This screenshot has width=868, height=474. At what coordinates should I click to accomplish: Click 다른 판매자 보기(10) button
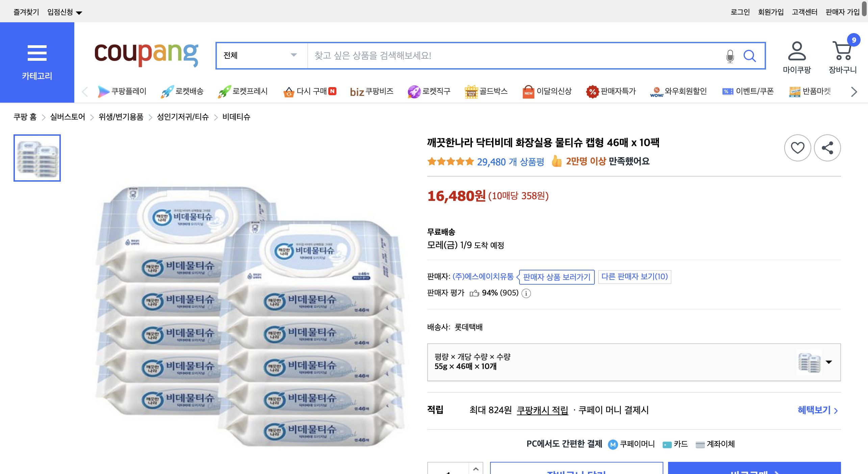click(x=635, y=277)
